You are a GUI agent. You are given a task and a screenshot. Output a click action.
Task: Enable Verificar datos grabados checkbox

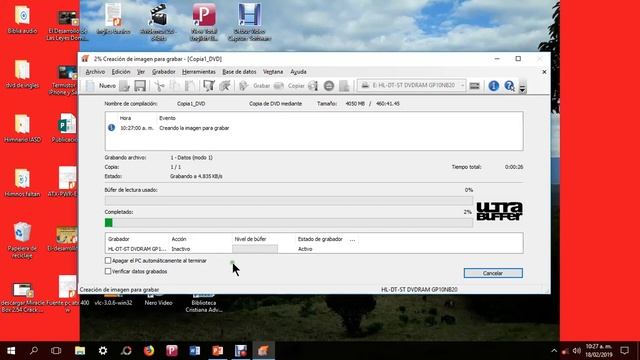[x=108, y=271]
